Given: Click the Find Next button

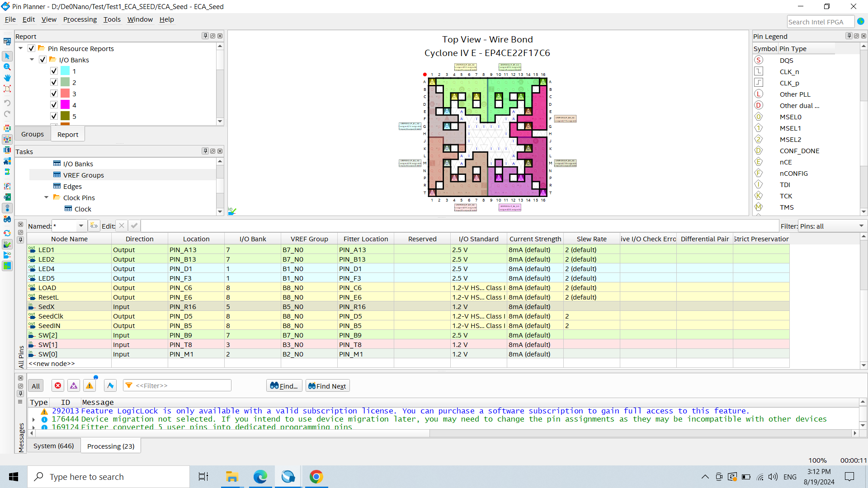Looking at the screenshot, I should (x=327, y=386).
